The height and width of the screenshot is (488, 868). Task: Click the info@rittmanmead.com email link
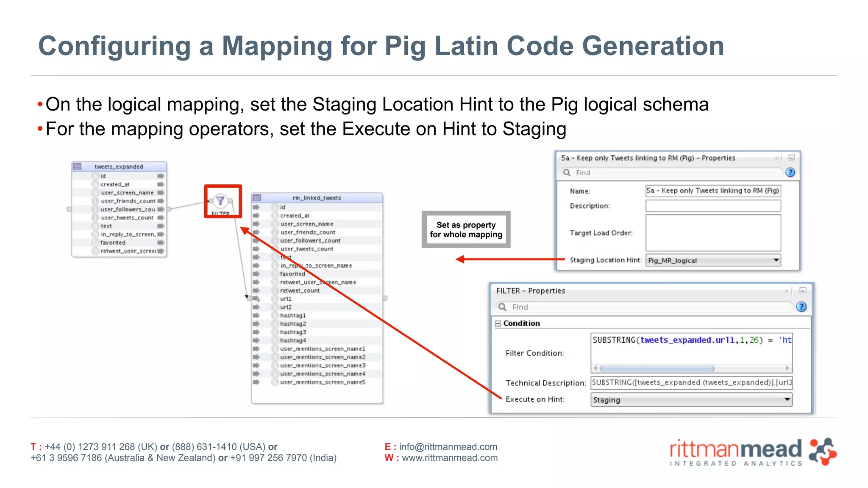point(448,447)
